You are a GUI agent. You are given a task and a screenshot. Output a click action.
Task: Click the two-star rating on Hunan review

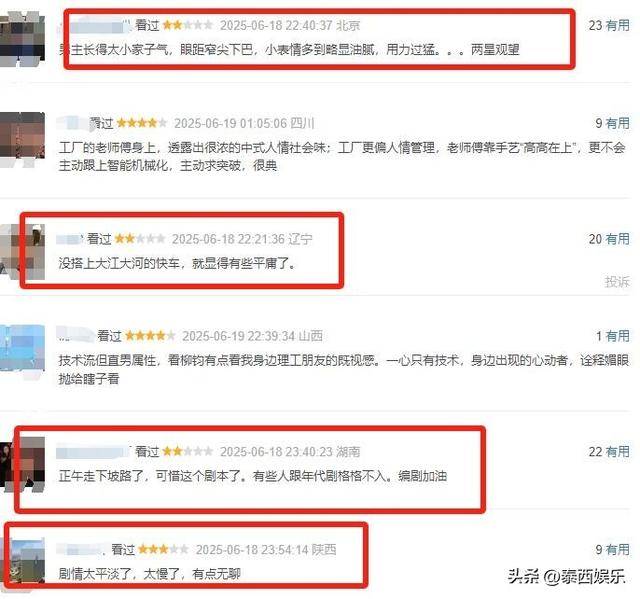[x=188, y=451]
